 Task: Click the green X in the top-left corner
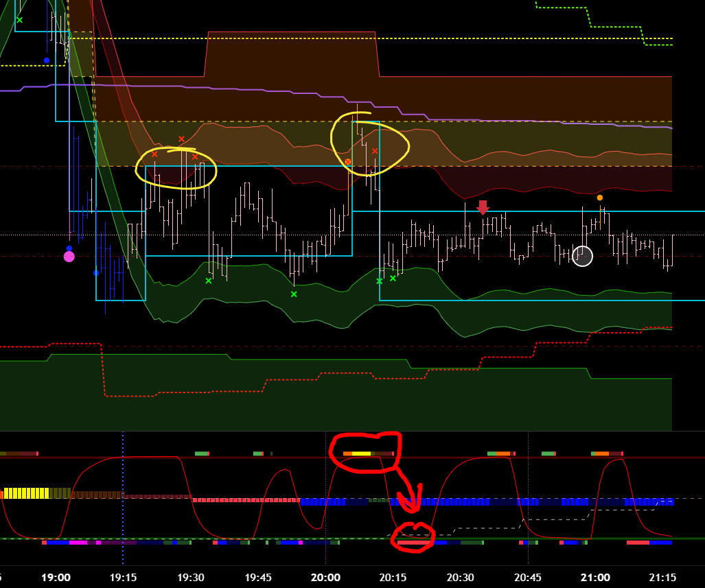pyautogui.click(x=19, y=20)
